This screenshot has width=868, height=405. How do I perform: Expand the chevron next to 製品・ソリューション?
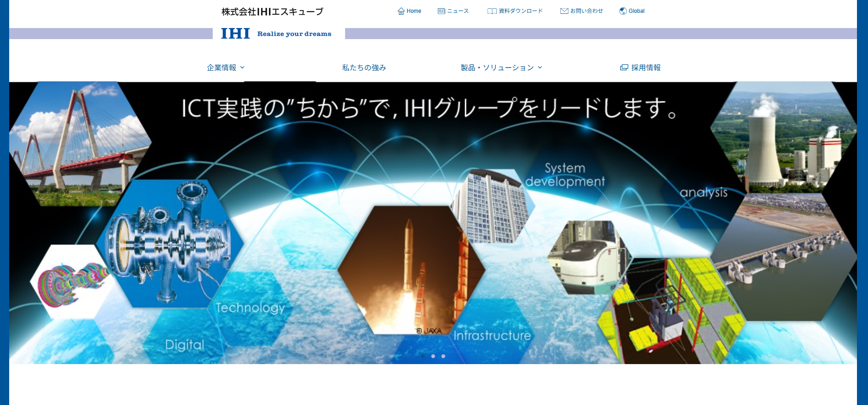pos(540,68)
